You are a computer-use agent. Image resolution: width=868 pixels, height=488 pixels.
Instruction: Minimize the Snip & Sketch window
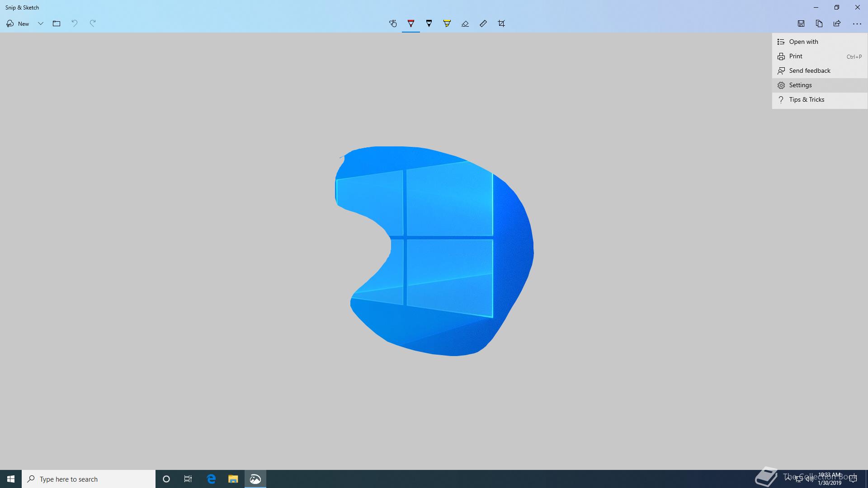[x=816, y=7]
